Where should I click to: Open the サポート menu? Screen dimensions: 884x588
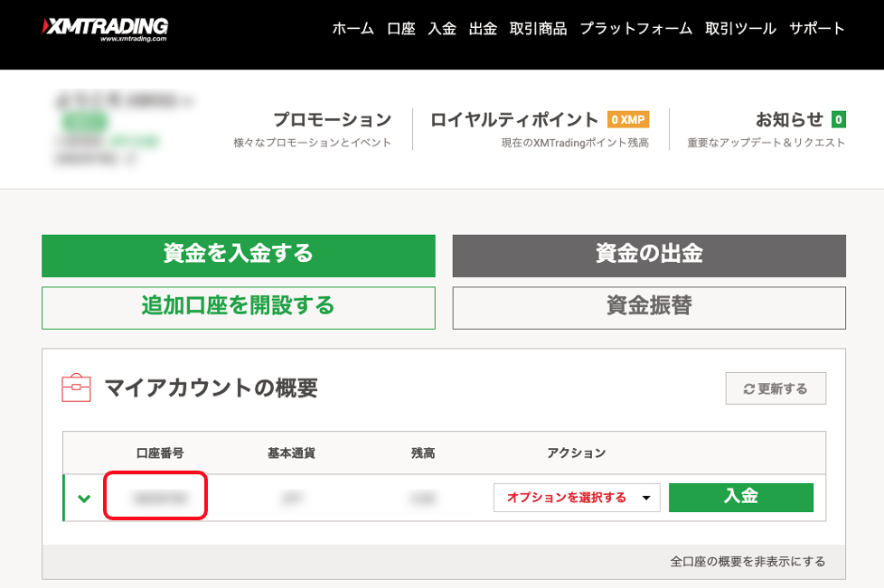817,28
